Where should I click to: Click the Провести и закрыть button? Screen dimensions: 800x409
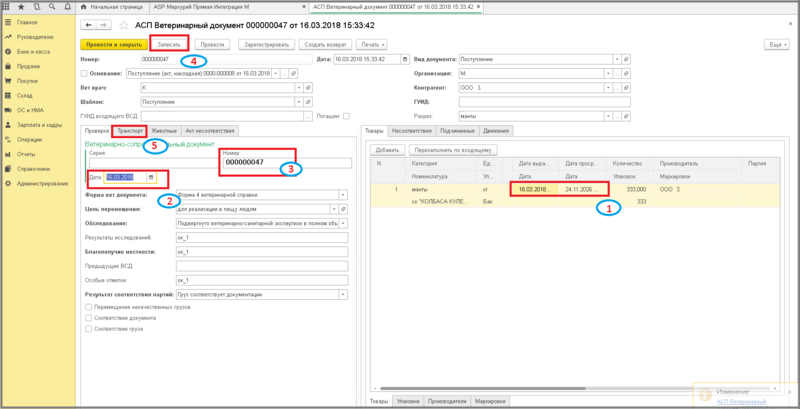click(112, 44)
